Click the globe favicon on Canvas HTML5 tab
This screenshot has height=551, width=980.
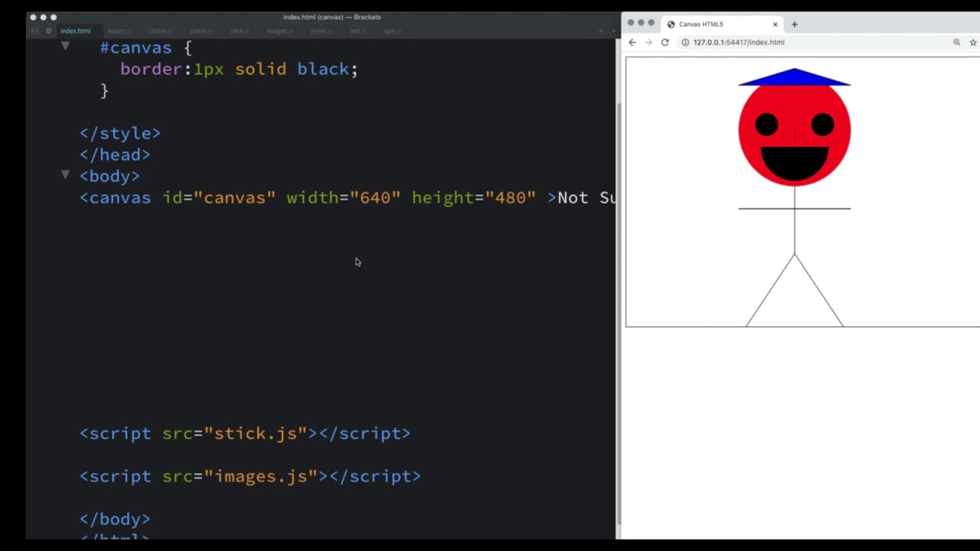click(x=671, y=24)
